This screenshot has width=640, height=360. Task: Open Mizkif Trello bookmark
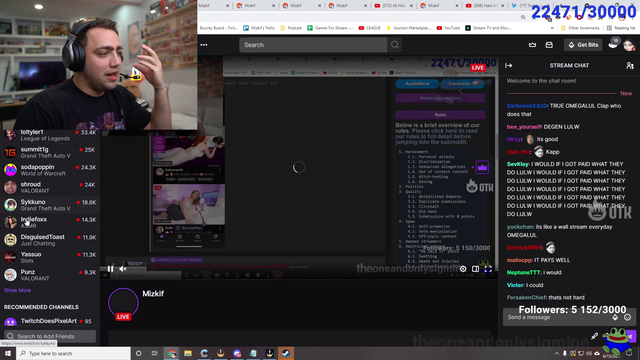pyautogui.click(x=259, y=28)
